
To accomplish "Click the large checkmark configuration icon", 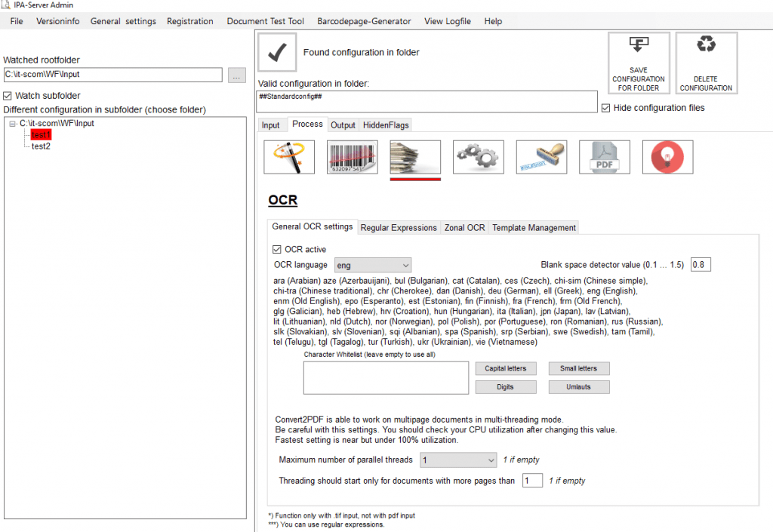I will coord(277,52).
